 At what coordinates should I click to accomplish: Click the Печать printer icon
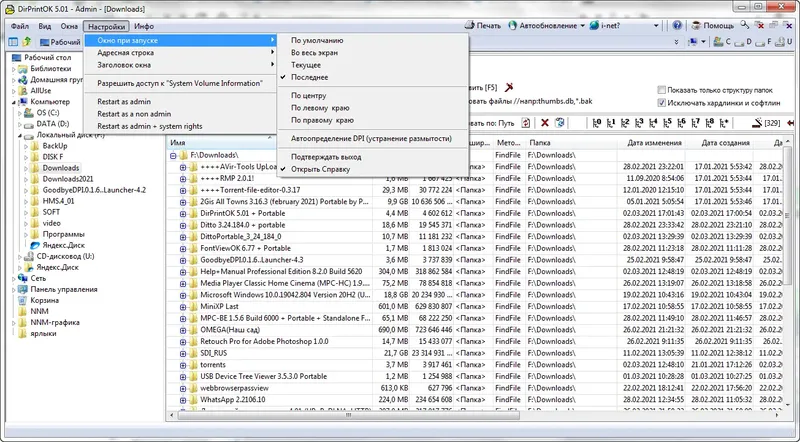(469, 26)
